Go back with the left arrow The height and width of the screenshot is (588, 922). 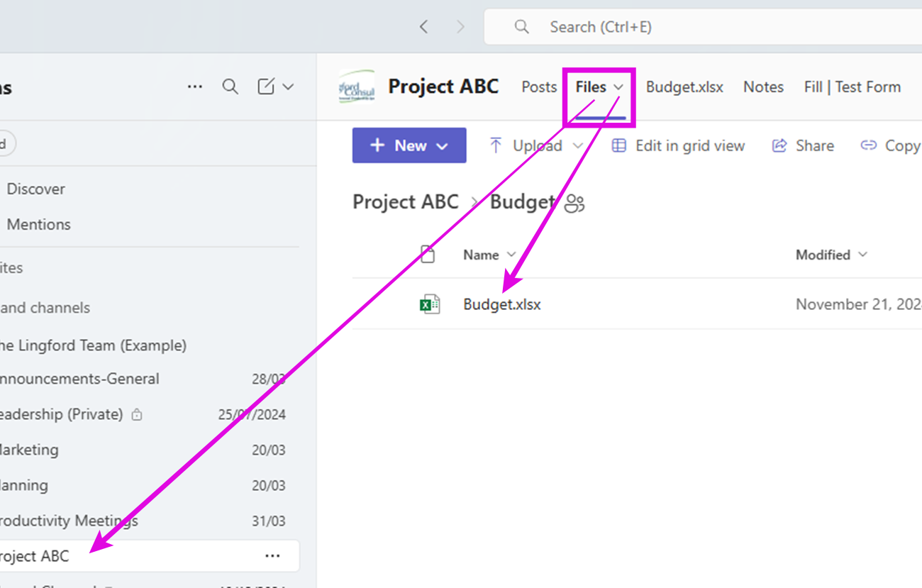pyautogui.click(x=424, y=27)
